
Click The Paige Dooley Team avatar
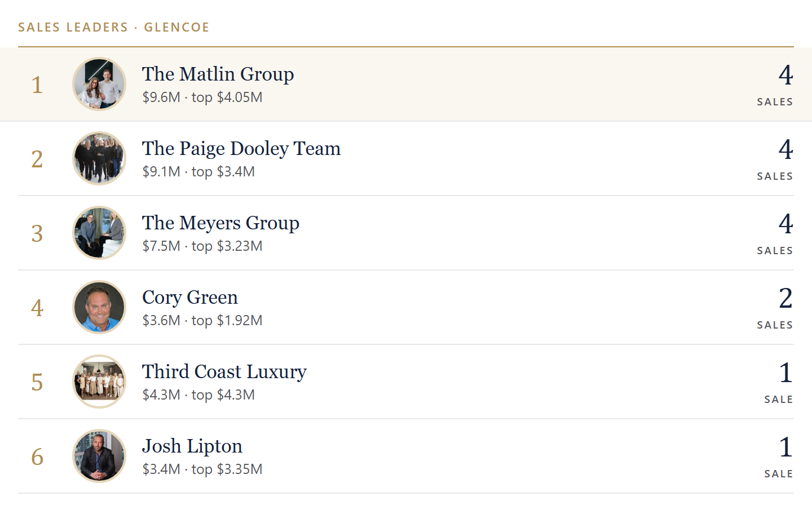[x=99, y=158]
